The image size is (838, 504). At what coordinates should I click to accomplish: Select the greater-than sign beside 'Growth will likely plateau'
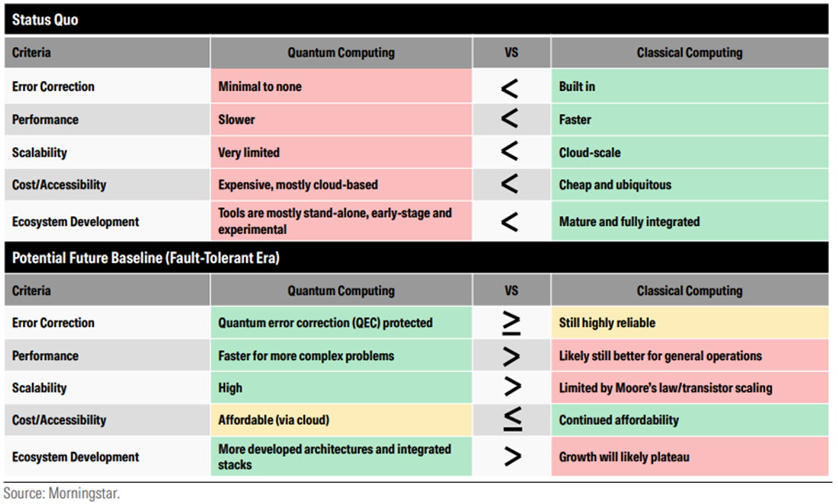511,457
